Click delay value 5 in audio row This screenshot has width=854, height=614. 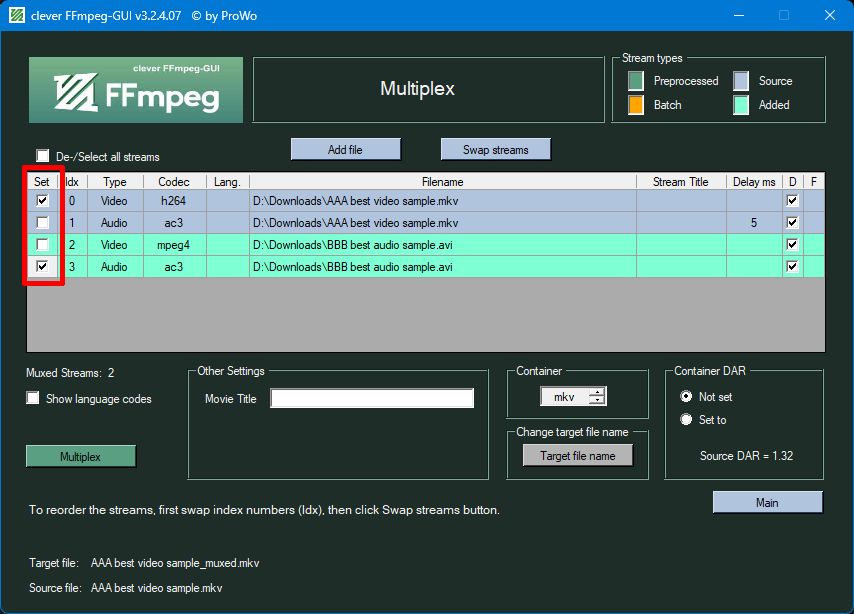[754, 222]
